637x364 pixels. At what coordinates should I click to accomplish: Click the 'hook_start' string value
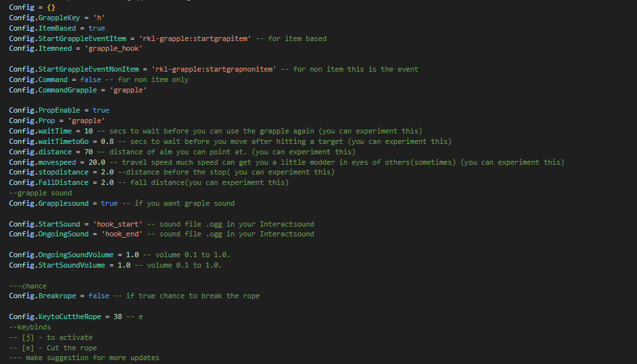coord(117,224)
